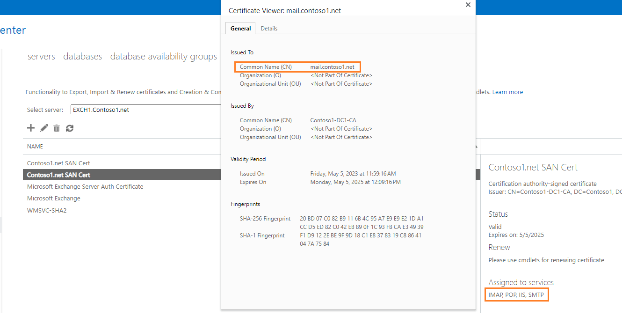
Task: Select the General tab in Certificate Viewer
Action: pyautogui.click(x=241, y=29)
